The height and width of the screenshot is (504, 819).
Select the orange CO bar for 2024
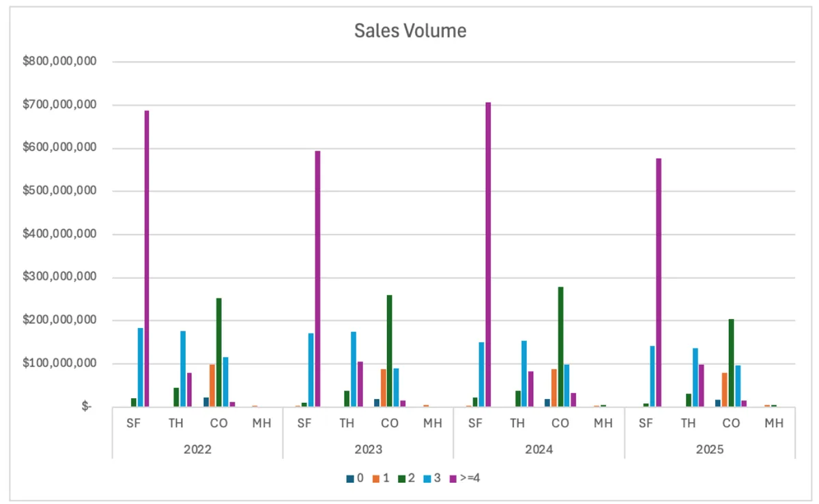(x=554, y=388)
